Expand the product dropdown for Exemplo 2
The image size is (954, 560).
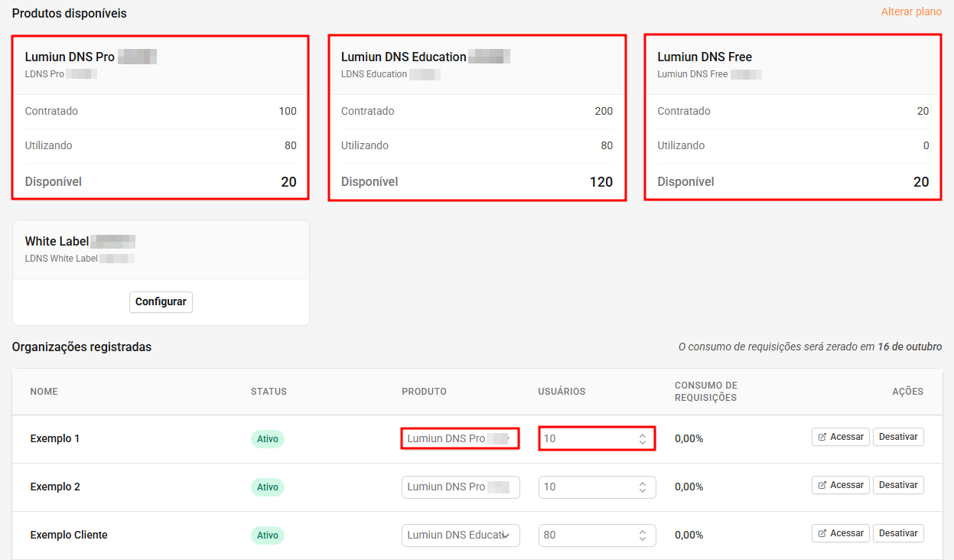[460, 487]
